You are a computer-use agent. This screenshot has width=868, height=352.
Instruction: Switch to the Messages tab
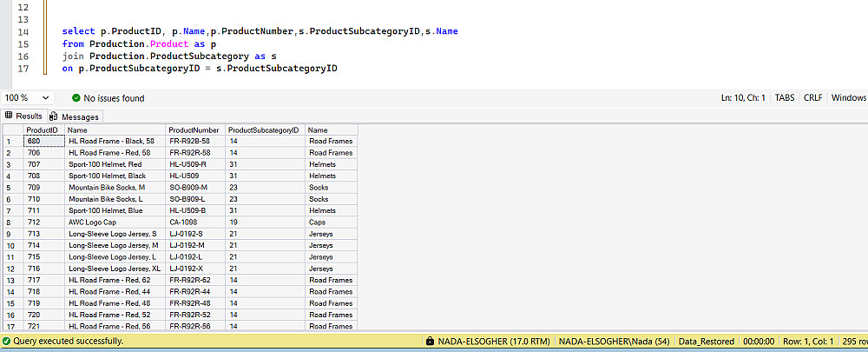pyautogui.click(x=79, y=116)
